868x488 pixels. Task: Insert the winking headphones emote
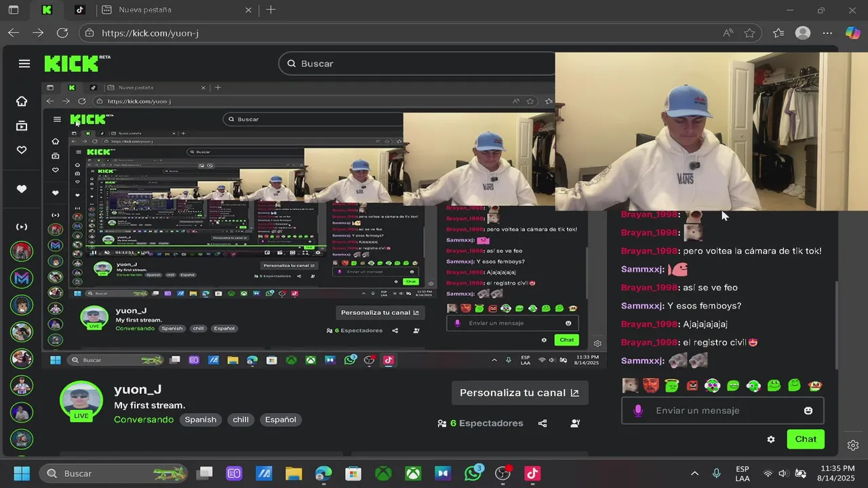[753, 386]
